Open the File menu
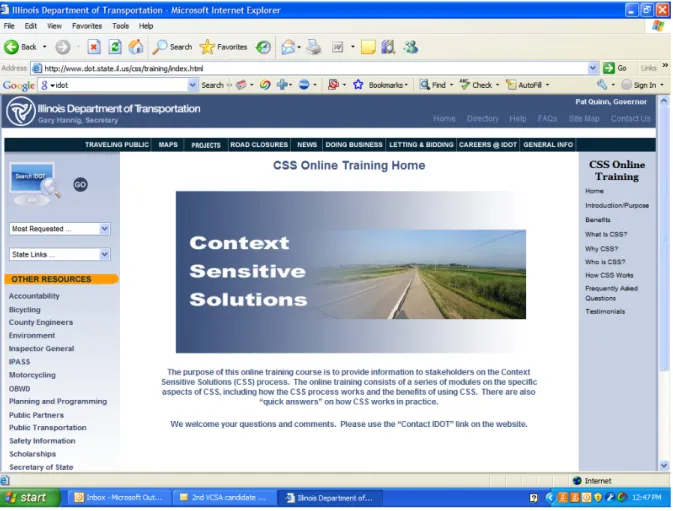The height and width of the screenshot is (511, 673). pos(9,26)
